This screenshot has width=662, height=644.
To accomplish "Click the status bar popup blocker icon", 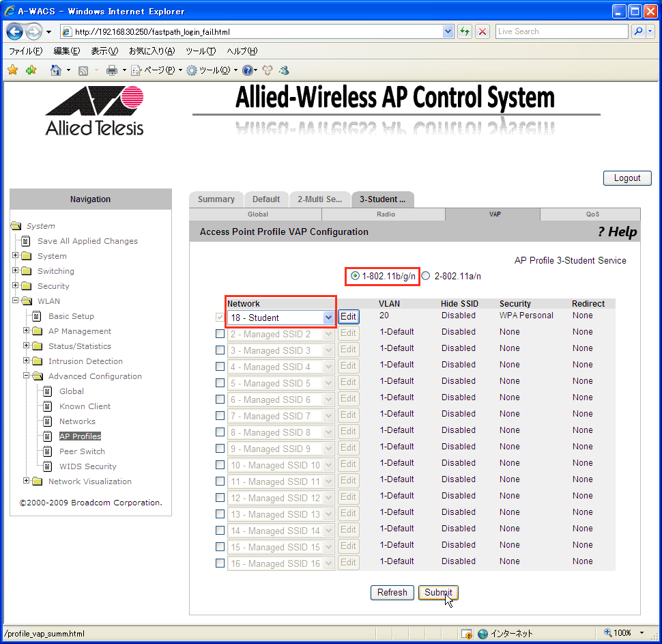I will pos(467,634).
